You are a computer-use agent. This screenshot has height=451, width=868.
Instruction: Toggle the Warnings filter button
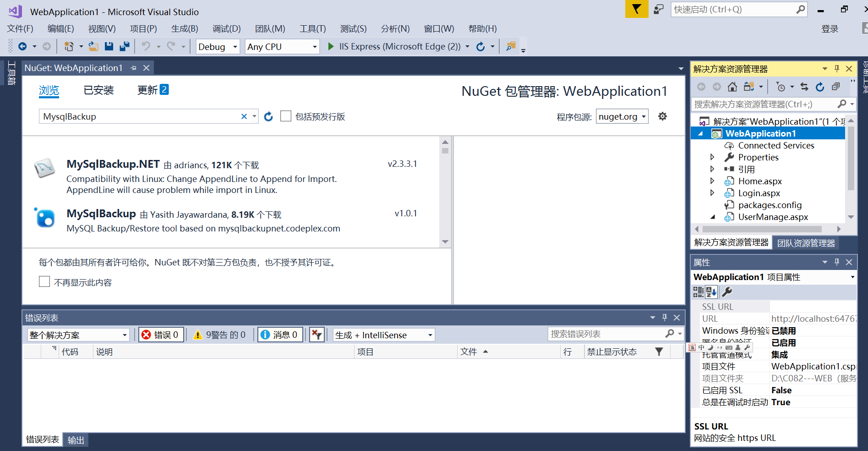tap(220, 335)
